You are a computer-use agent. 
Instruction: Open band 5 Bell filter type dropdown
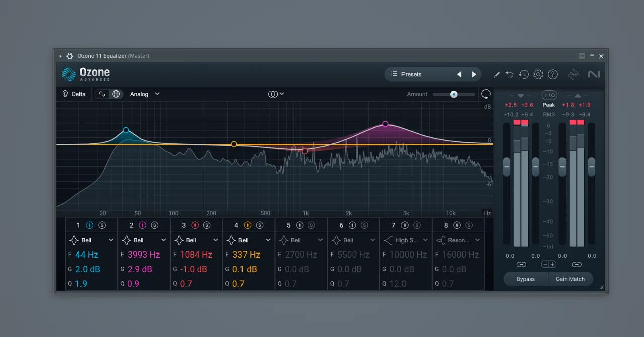pos(301,240)
